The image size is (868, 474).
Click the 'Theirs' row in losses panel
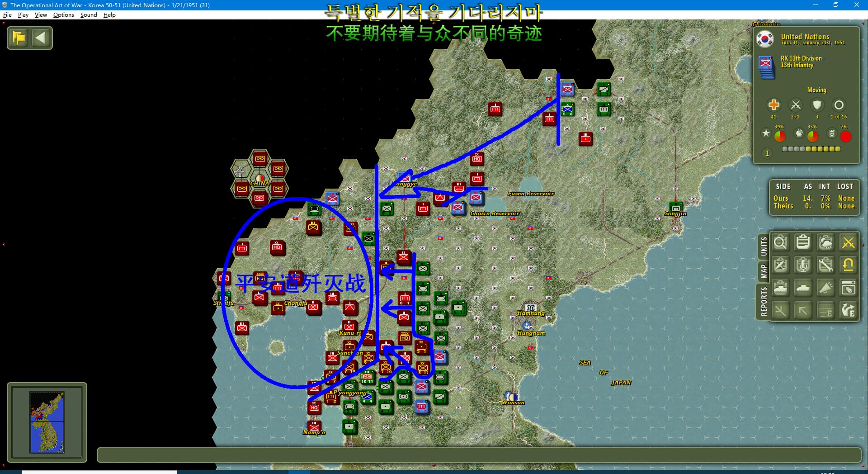814,206
